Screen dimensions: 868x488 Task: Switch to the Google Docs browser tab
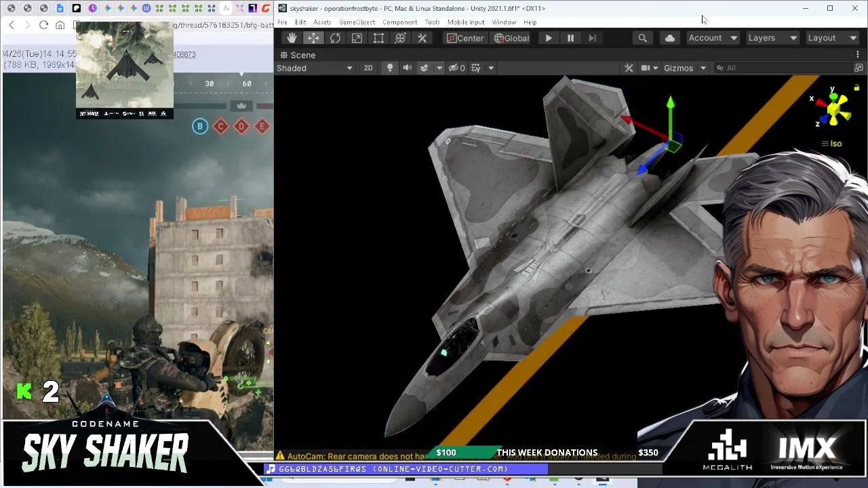click(x=60, y=8)
